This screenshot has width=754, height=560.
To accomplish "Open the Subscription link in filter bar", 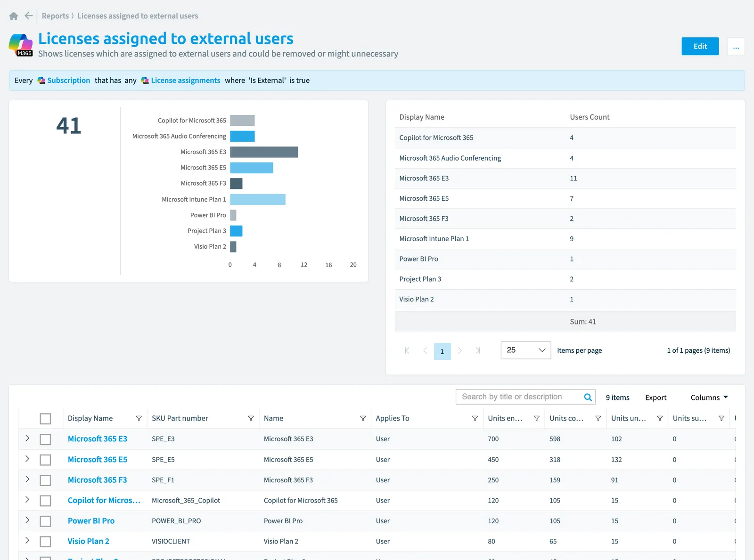I will (x=68, y=81).
